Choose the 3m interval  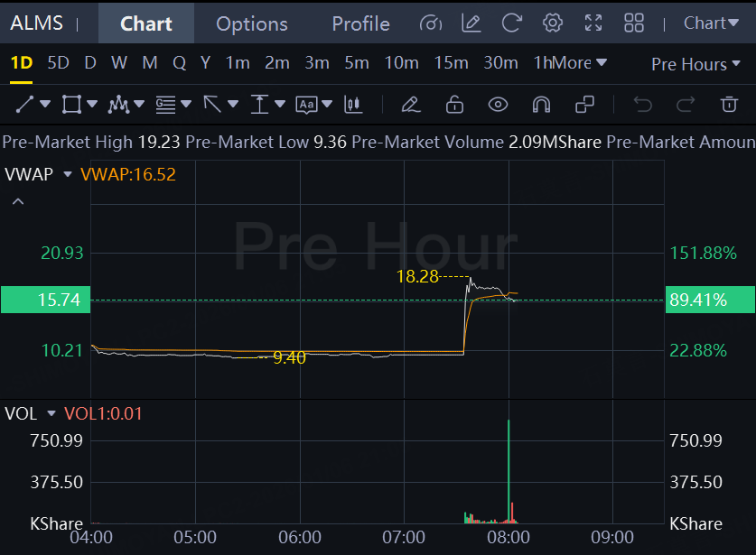(x=317, y=63)
